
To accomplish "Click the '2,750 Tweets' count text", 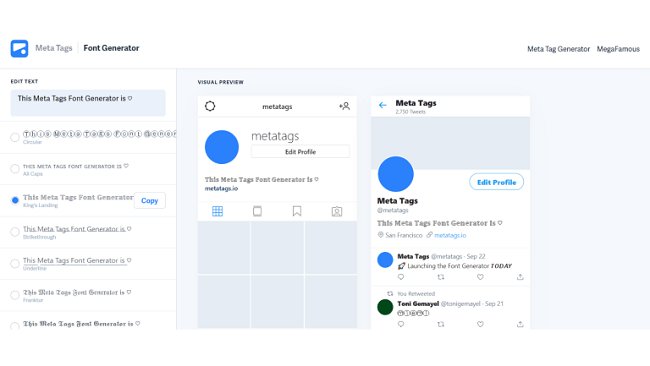I will 410,112.
